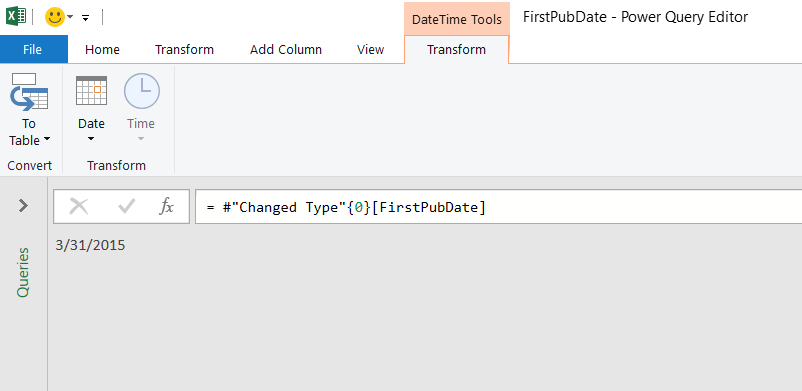Expand the Queries pane chevron

tap(23, 206)
